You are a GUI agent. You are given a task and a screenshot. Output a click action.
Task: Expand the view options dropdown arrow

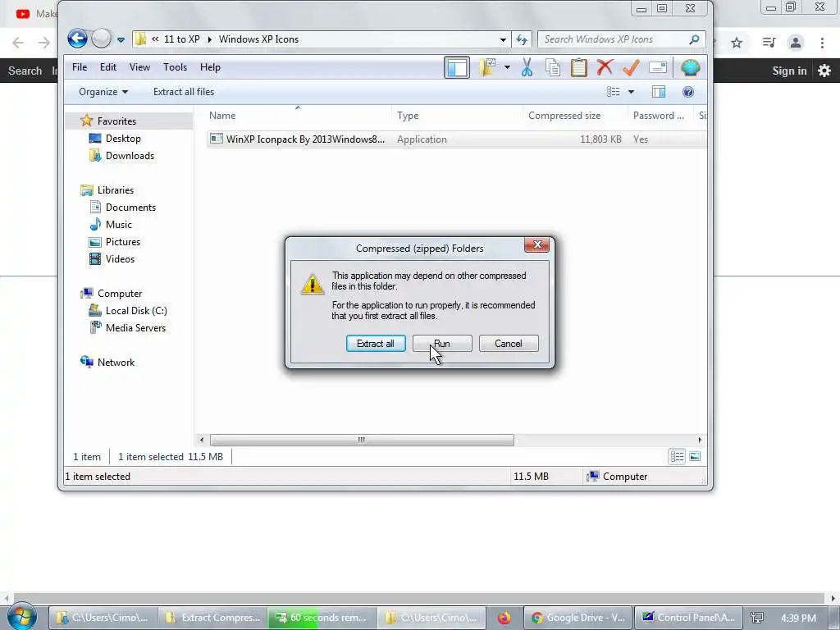pos(631,92)
